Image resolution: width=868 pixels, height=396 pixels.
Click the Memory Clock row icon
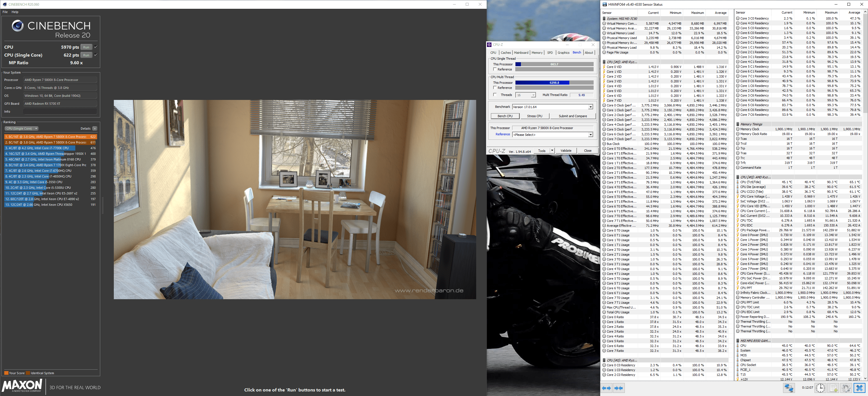pos(737,129)
